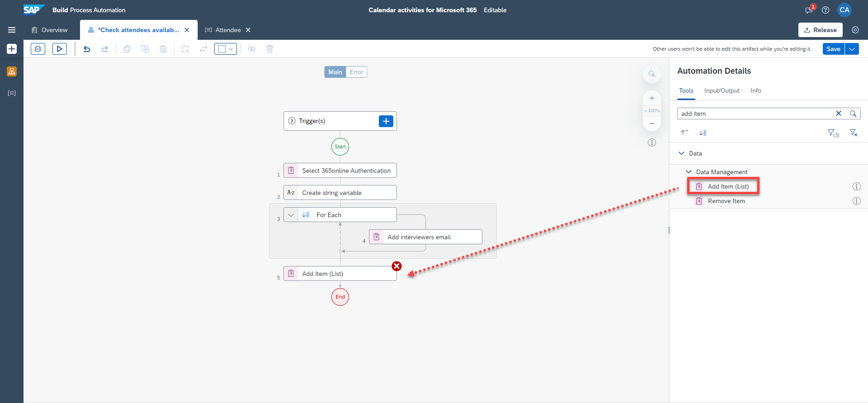Close the Attendee tab
This screenshot has height=403, width=868.
coord(248,30)
